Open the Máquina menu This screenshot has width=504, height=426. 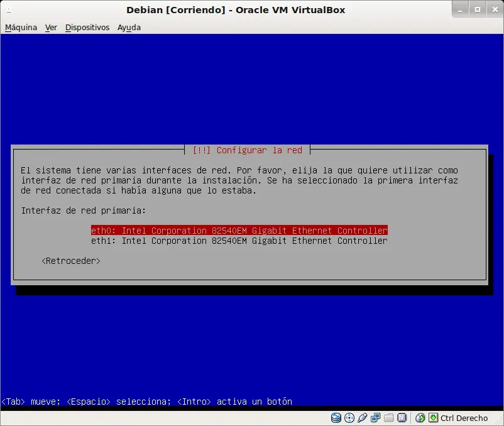coord(21,28)
